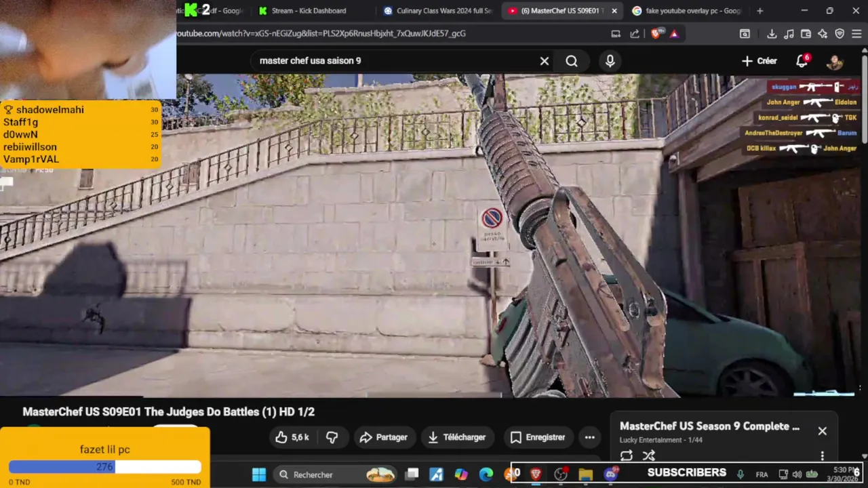The width and height of the screenshot is (868, 488).
Task: Open the Créer dropdown
Action: [x=759, y=61]
